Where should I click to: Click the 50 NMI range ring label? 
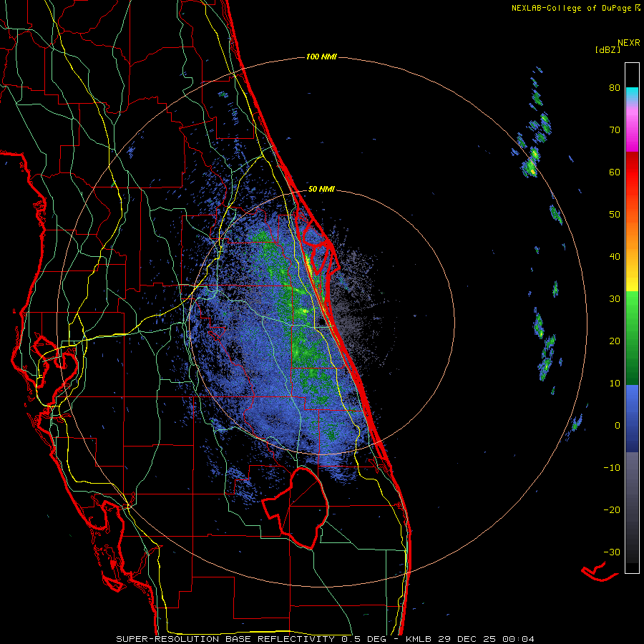pyautogui.click(x=321, y=190)
